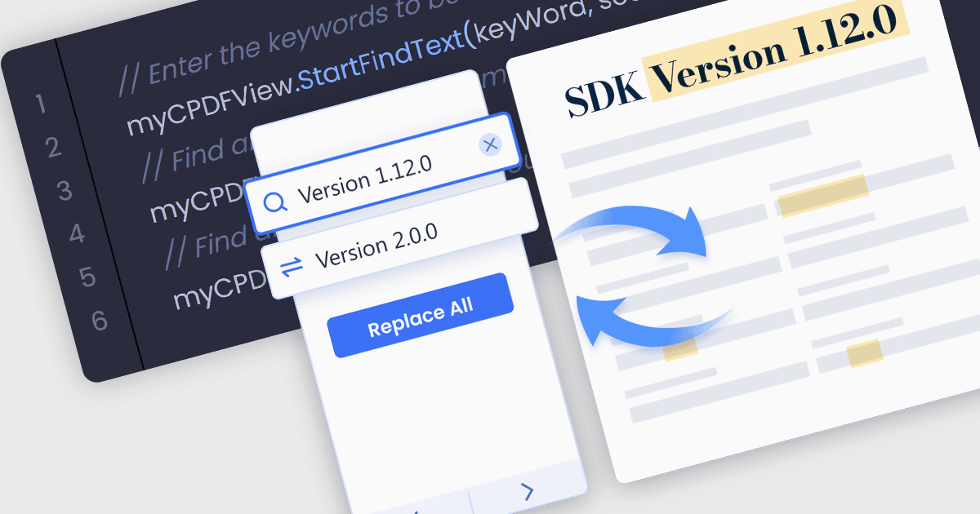
Task: Click the magnifier search icon
Action: [x=275, y=202]
